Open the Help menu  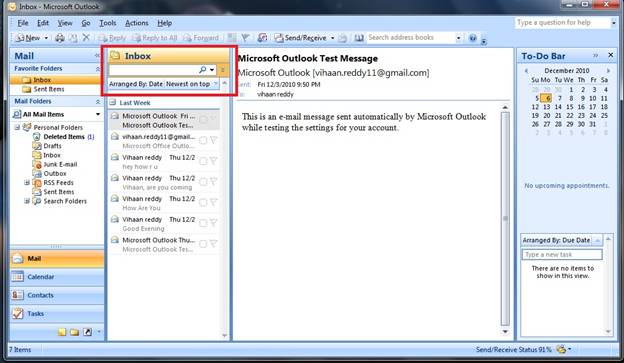tap(164, 23)
